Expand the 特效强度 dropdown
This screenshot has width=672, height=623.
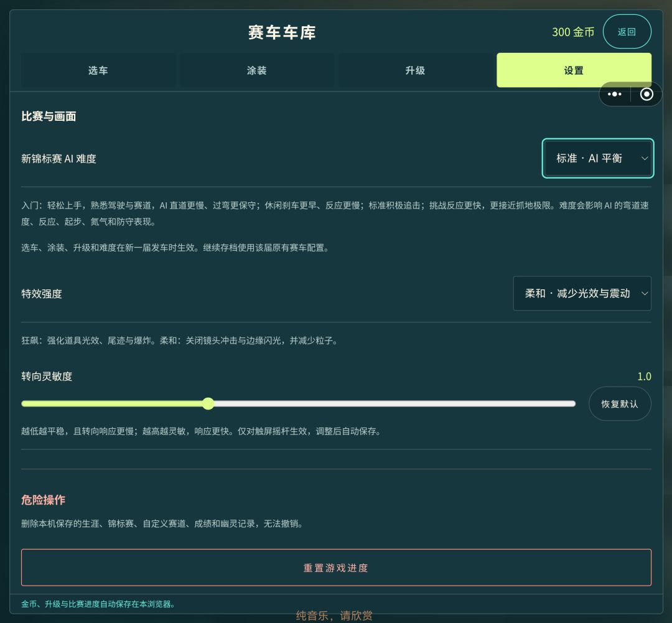[582, 293]
